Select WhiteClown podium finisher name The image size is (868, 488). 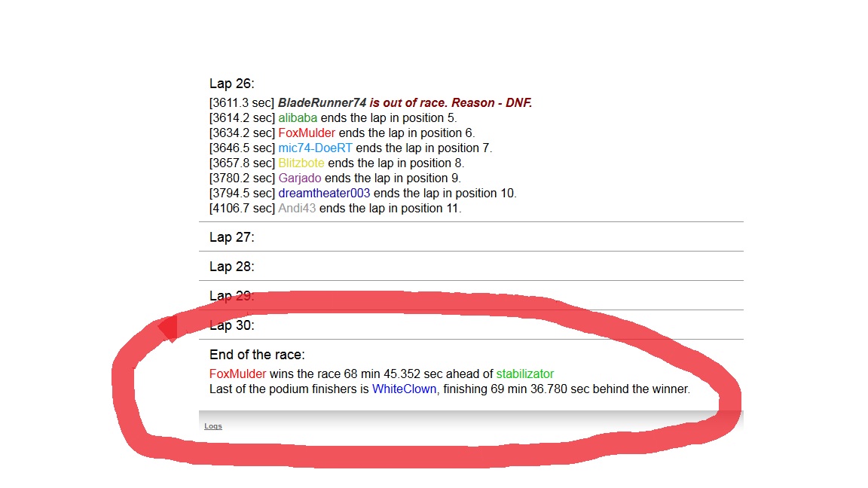click(x=404, y=389)
